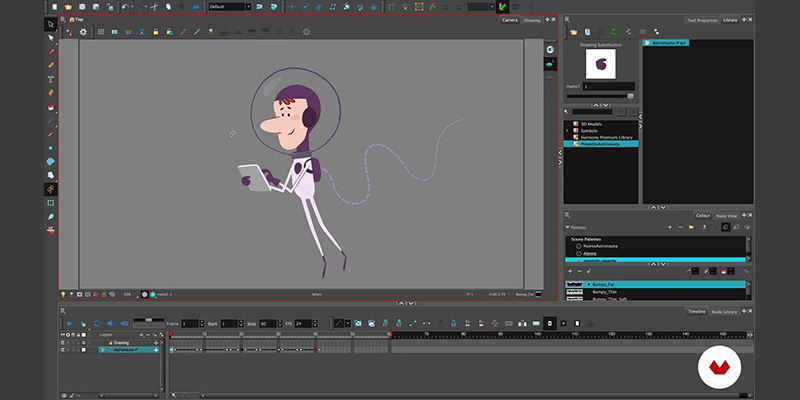Select the Astronauta-P layer
This screenshot has width=800, height=400.
coord(129,350)
